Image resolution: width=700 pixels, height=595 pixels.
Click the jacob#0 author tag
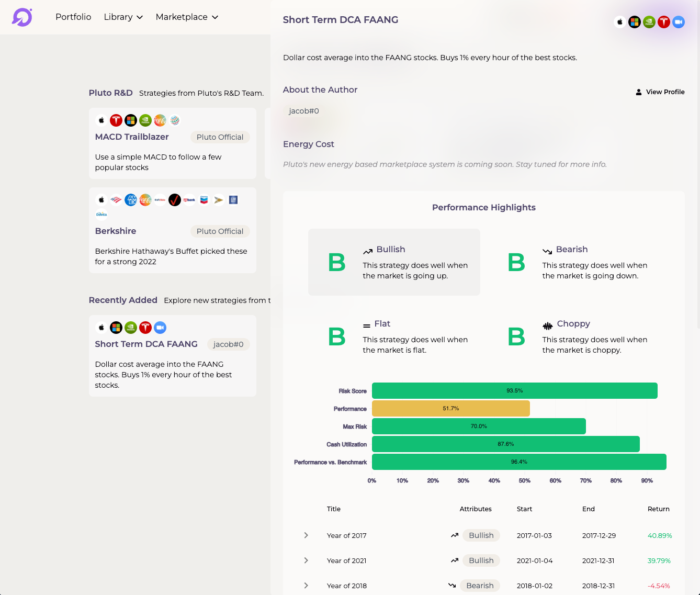[x=304, y=111]
